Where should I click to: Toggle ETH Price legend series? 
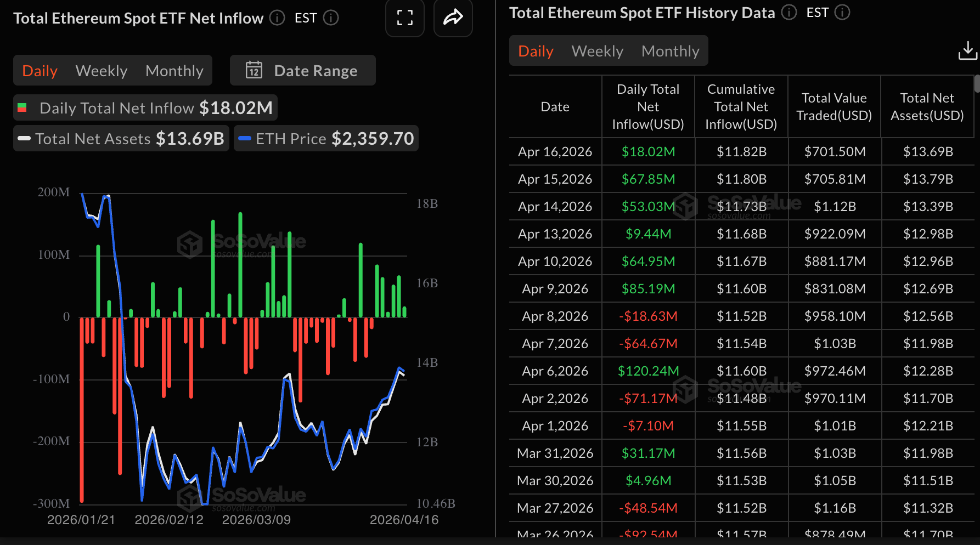tap(326, 139)
